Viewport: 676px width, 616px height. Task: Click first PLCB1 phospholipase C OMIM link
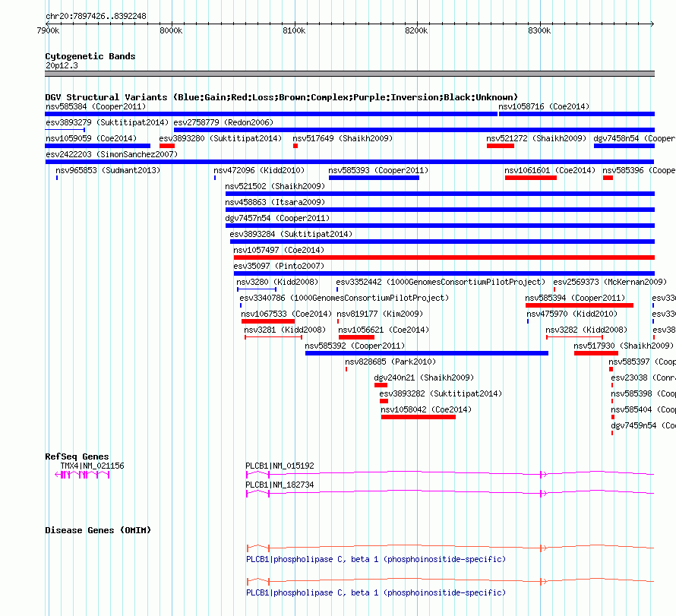pyautogui.click(x=376, y=560)
